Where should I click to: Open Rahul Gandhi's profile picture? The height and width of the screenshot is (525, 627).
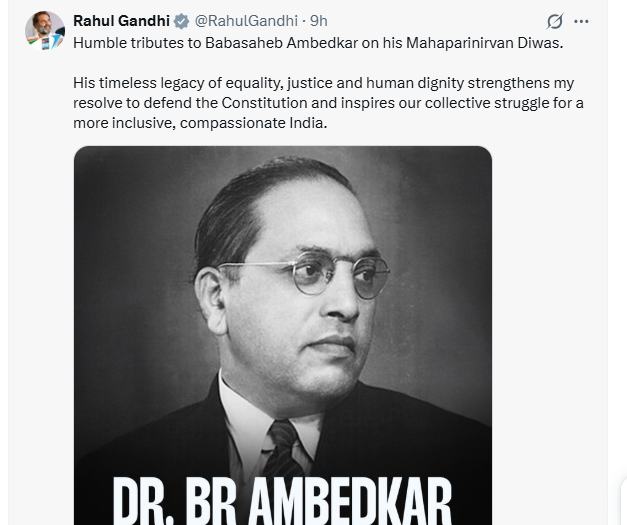pos(45,31)
